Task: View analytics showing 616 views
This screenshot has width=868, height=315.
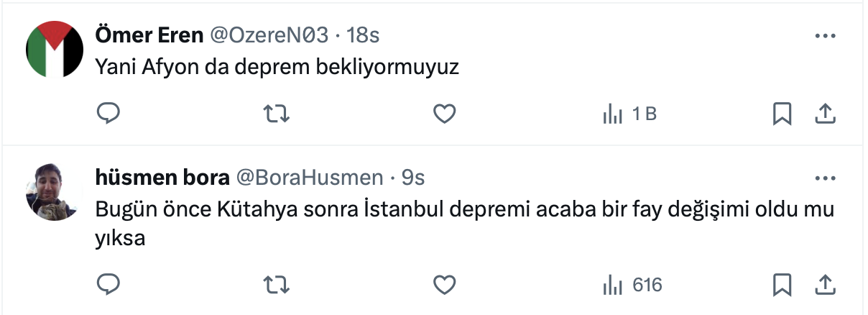Action: coord(632,285)
